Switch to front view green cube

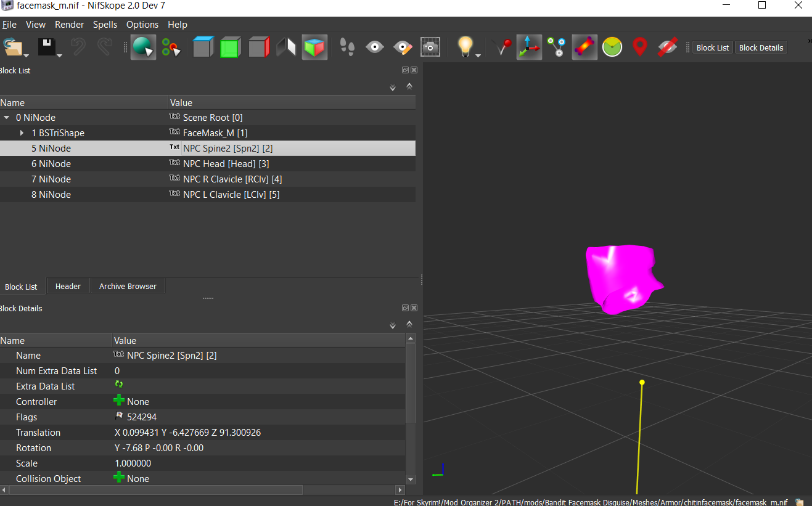pos(230,47)
